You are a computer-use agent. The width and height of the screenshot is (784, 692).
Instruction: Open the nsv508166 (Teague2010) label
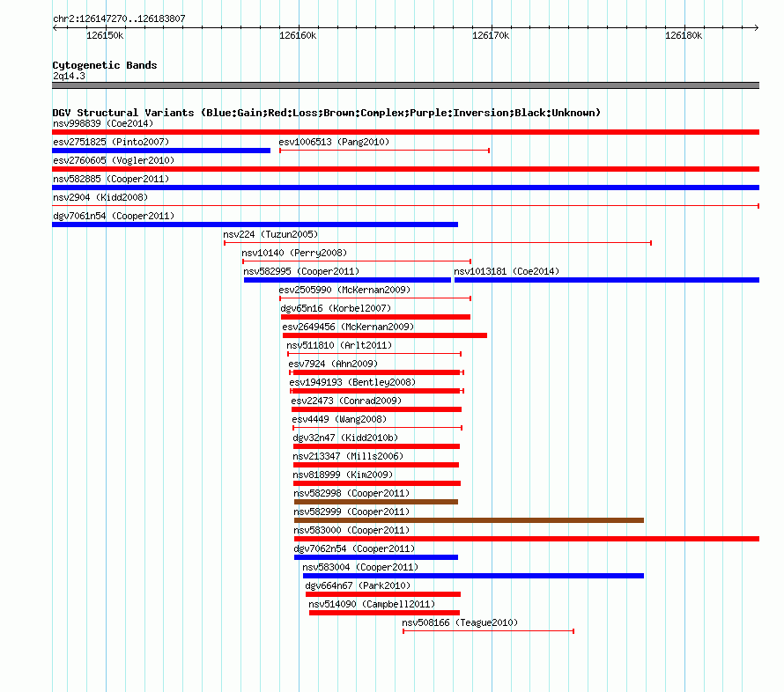[460, 622]
